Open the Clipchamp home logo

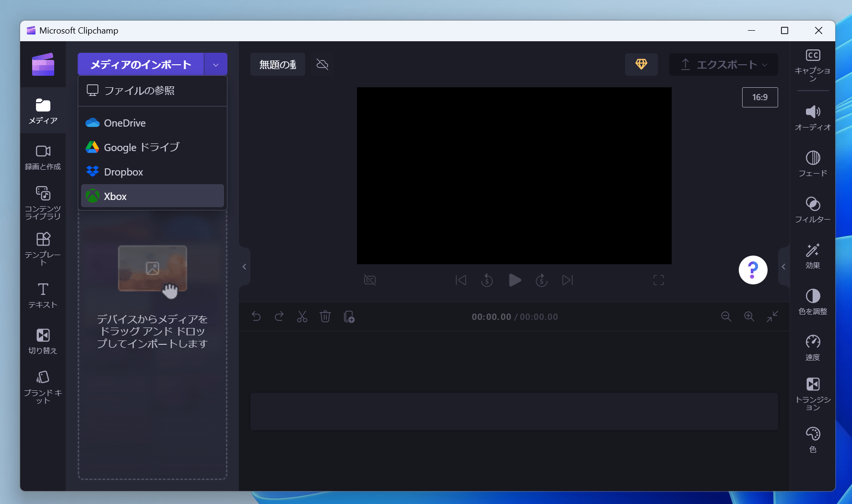[x=43, y=64]
